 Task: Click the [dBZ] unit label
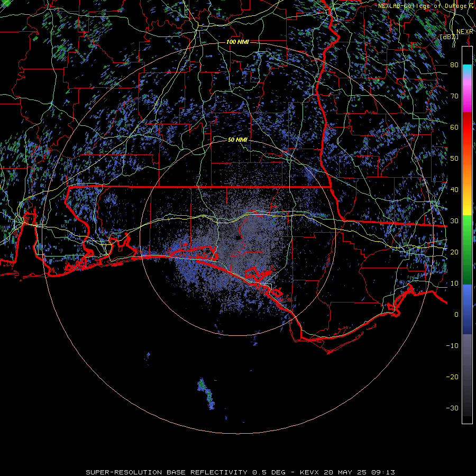point(449,37)
